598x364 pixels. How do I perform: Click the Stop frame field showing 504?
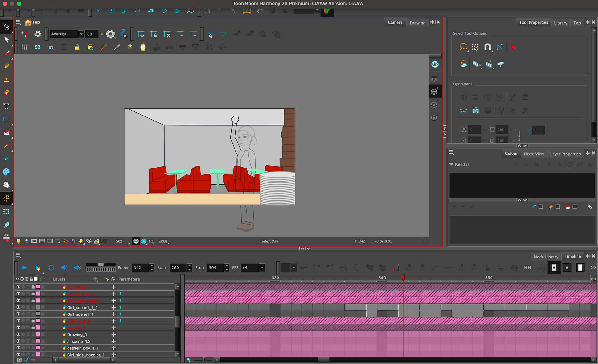click(x=216, y=267)
